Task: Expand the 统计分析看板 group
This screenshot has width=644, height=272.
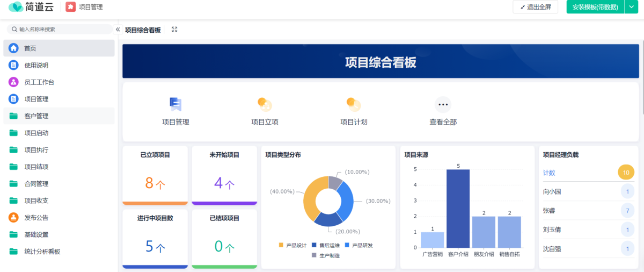Action: (59, 252)
